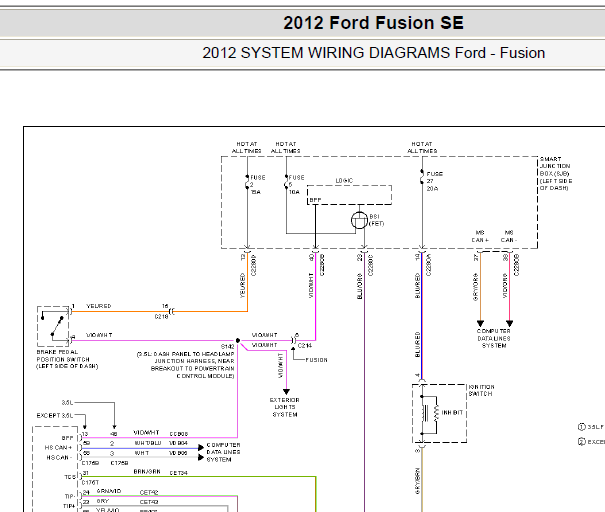Click the brake pedal switch symbol
Screen dimensions: 605x512
(54, 326)
